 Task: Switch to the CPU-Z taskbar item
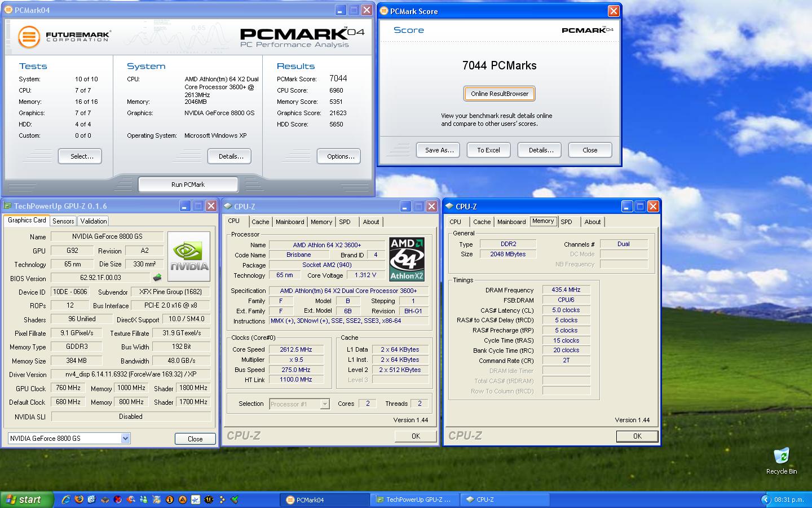(x=505, y=500)
